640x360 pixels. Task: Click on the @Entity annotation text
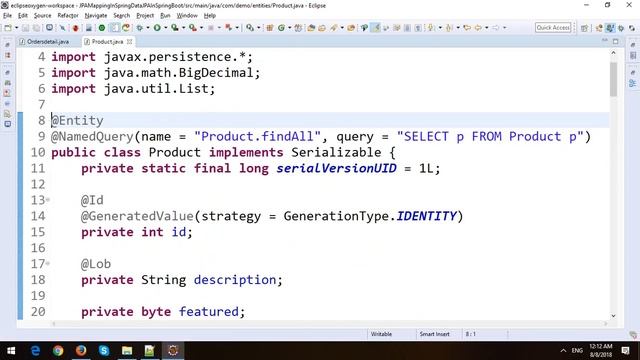77,120
